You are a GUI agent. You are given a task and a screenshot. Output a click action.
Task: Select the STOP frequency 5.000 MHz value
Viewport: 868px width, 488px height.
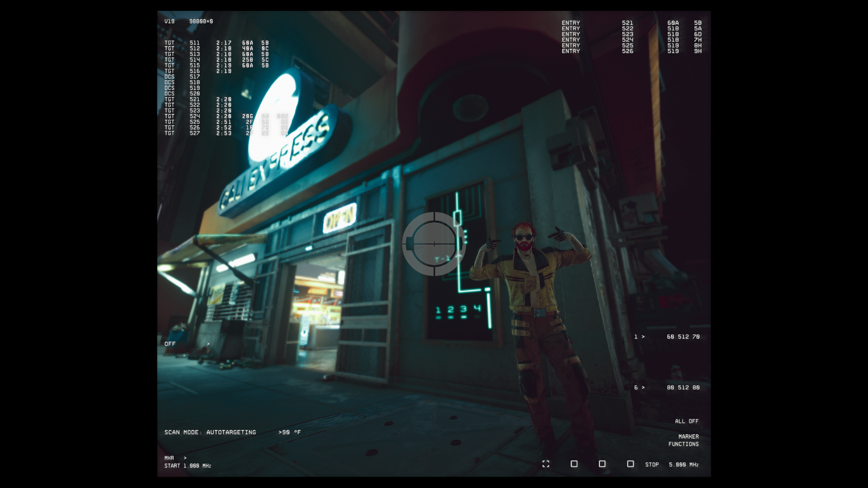click(x=684, y=465)
